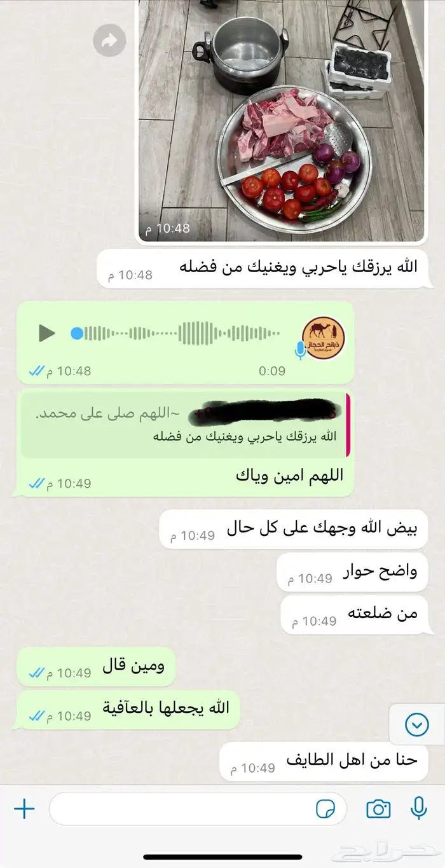Open the camera from input bar
The width and height of the screenshot is (445, 868).
[x=378, y=809]
